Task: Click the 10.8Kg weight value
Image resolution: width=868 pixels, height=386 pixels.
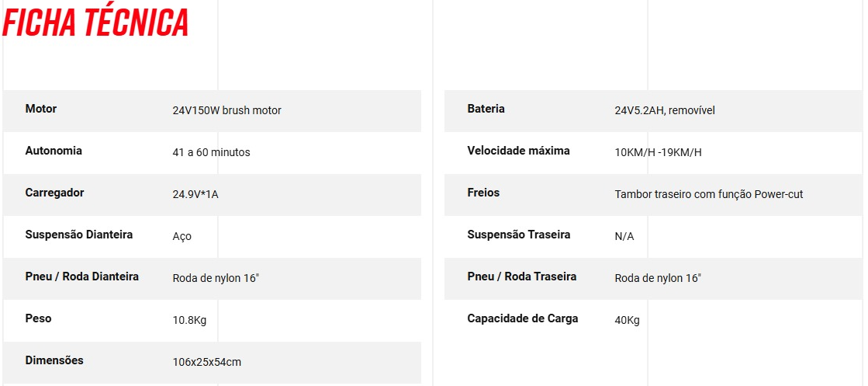Action: (x=189, y=320)
